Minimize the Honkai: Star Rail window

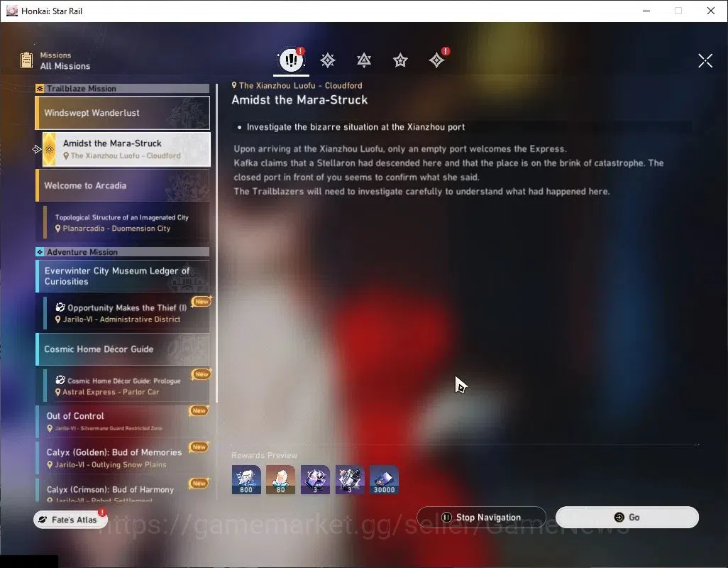pos(646,11)
